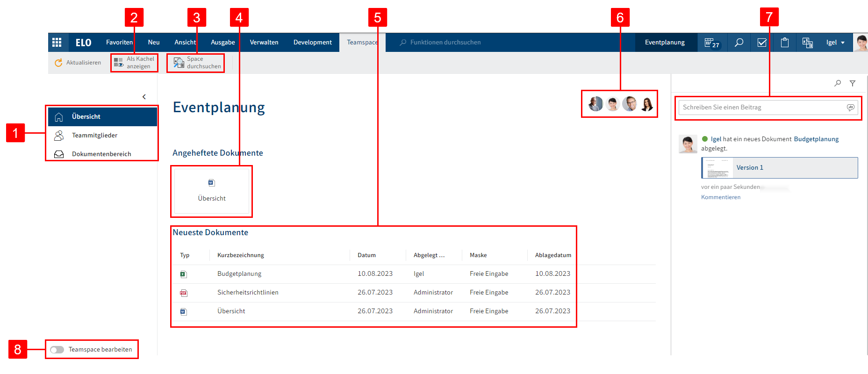Click the search magnifier icon in top bar
The width and height of the screenshot is (868, 374).
tap(739, 43)
